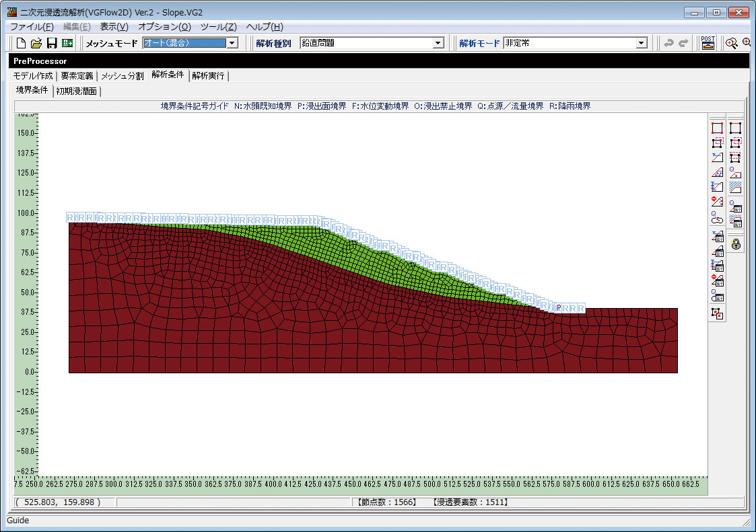Open the ファイル(F) menu
Screen dimensions: 756x532
point(32,27)
